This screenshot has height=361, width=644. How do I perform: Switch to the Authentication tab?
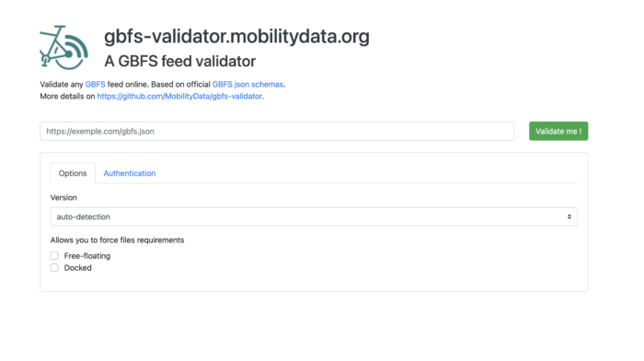tap(130, 173)
